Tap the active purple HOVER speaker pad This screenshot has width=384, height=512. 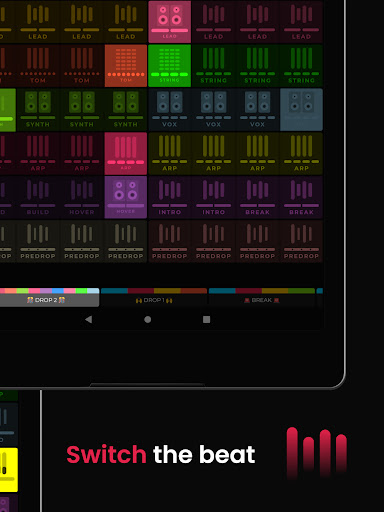(126, 197)
